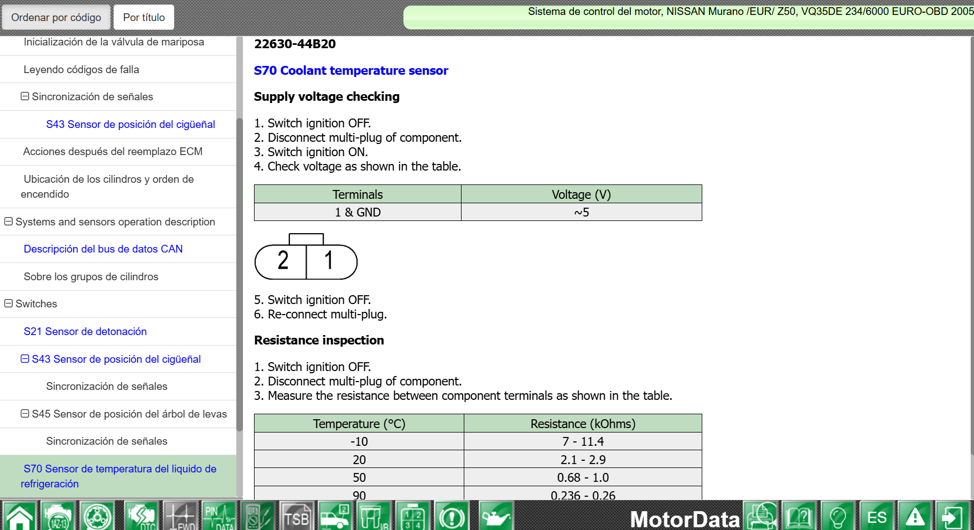974x530 pixels.
Task: Open Sincronización de señales under S43 in Switches
Action: click(107, 386)
